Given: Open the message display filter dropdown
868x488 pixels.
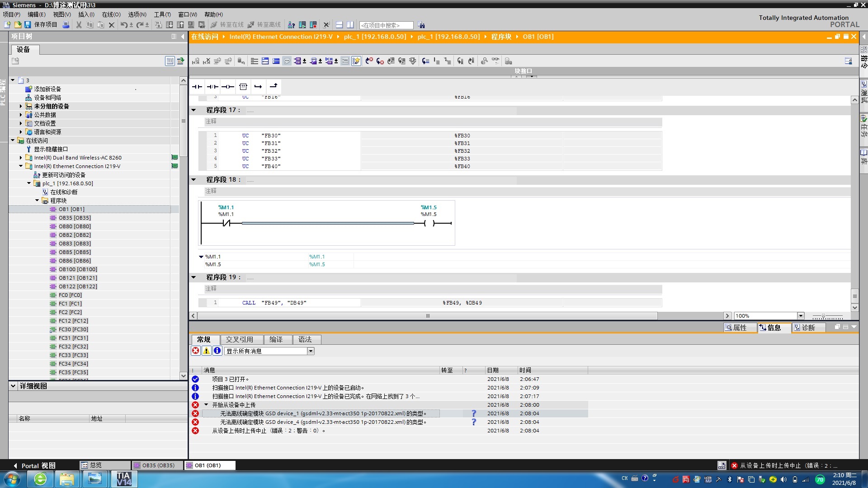Looking at the screenshot, I should point(311,351).
